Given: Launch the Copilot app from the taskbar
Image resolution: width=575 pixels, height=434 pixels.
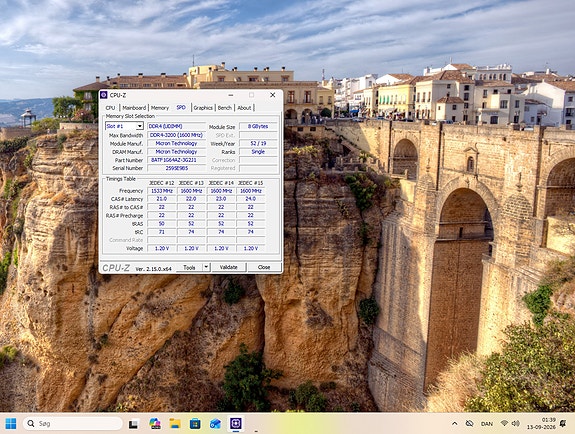Looking at the screenshot, I should pos(155,424).
